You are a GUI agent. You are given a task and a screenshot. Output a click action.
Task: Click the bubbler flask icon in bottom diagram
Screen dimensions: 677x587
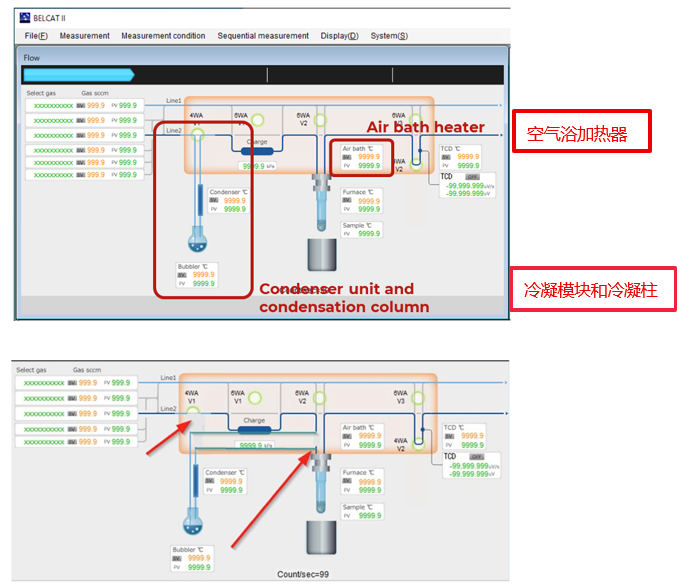coord(193,521)
